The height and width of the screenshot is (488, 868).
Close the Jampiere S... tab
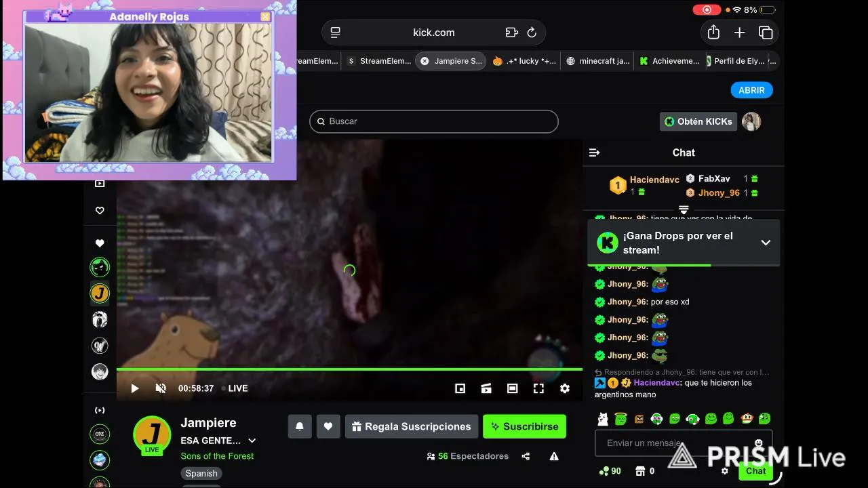tap(425, 61)
